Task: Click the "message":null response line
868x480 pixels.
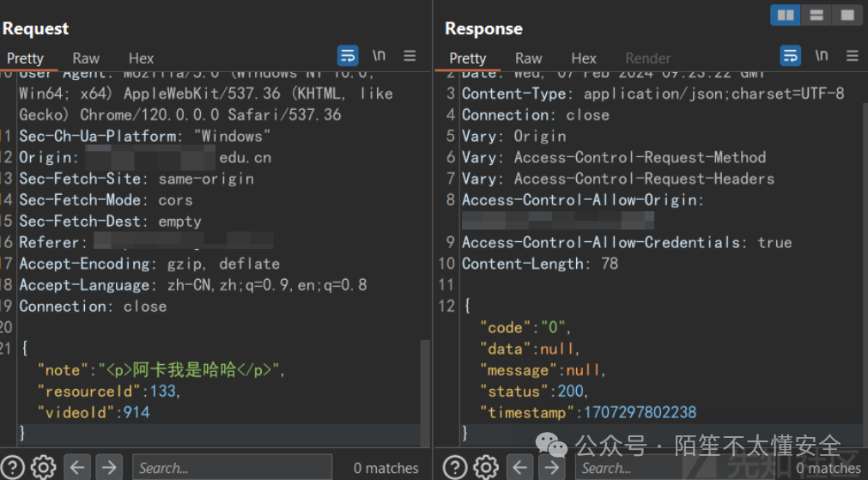Action: coord(543,370)
